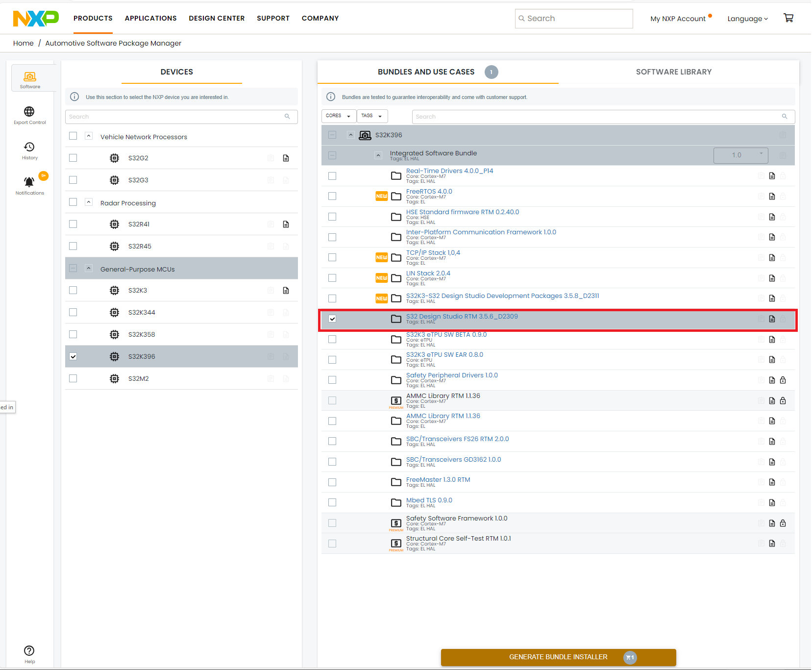Open document icon for FreeRTOS 4.0.0
The height and width of the screenshot is (670, 812).
pyautogui.click(x=772, y=197)
